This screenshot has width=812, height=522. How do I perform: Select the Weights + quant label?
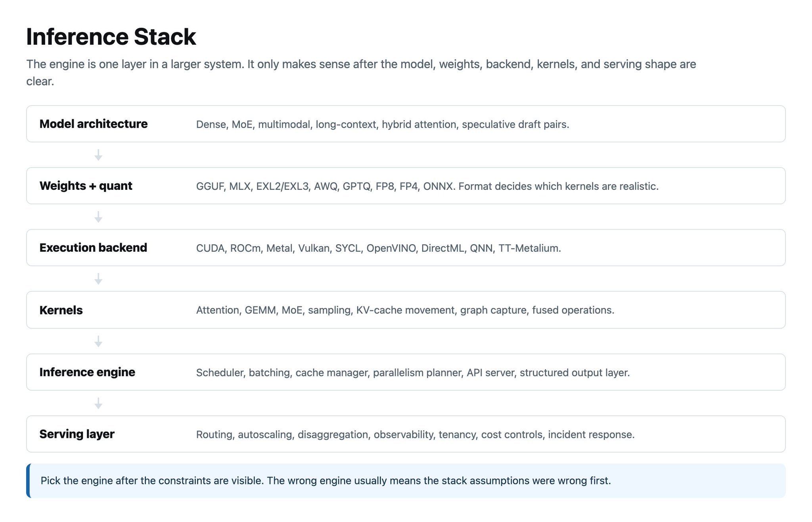pos(86,185)
